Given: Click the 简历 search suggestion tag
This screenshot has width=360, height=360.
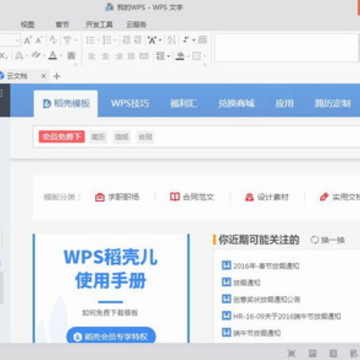Looking at the screenshot, I should coord(98,137).
